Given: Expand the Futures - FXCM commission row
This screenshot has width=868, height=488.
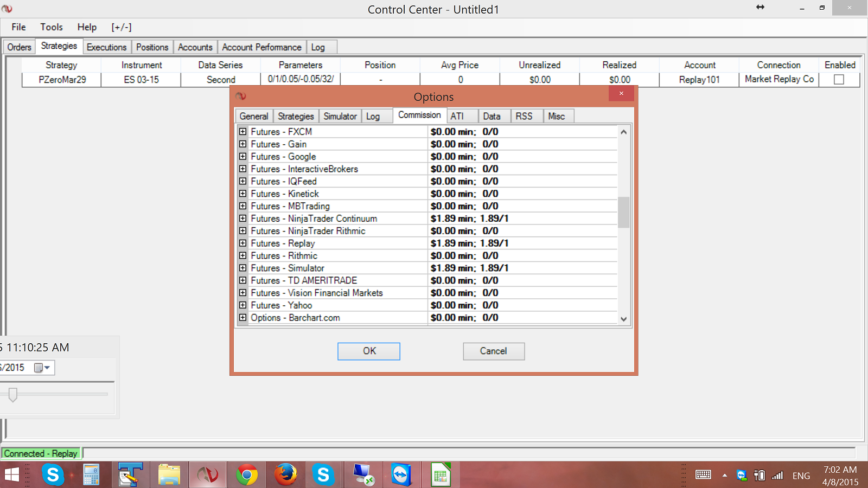Looking at the screenshot, I should tap(242, 132).
